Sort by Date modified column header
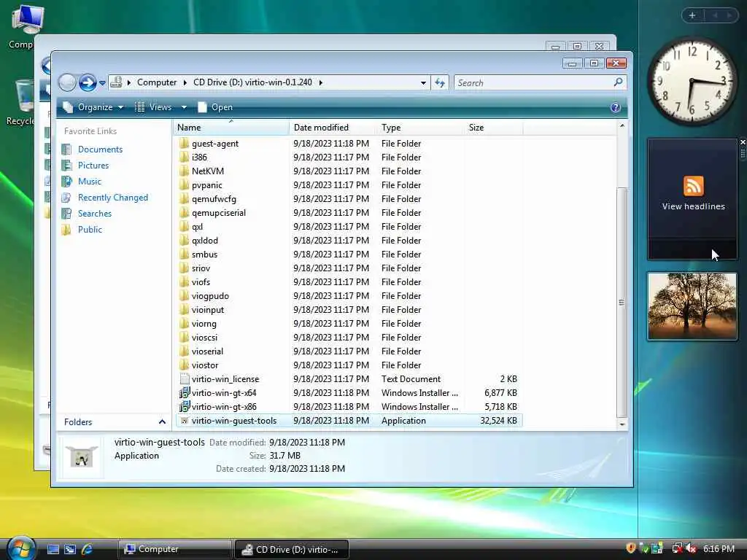Image resolution: width=747 pixels, height=560 pixels. pyautogui.click(x=332, y=128)
